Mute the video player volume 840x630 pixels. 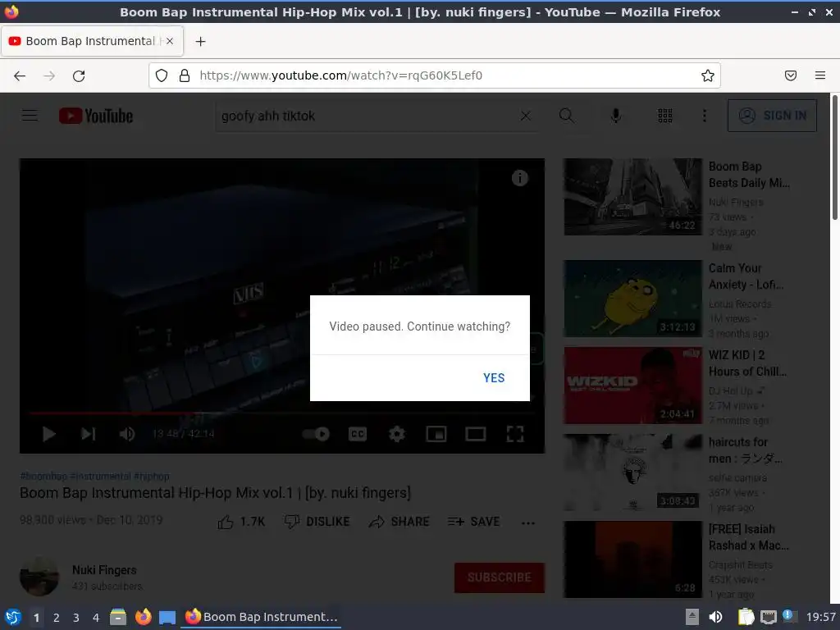tap(127, 434)
